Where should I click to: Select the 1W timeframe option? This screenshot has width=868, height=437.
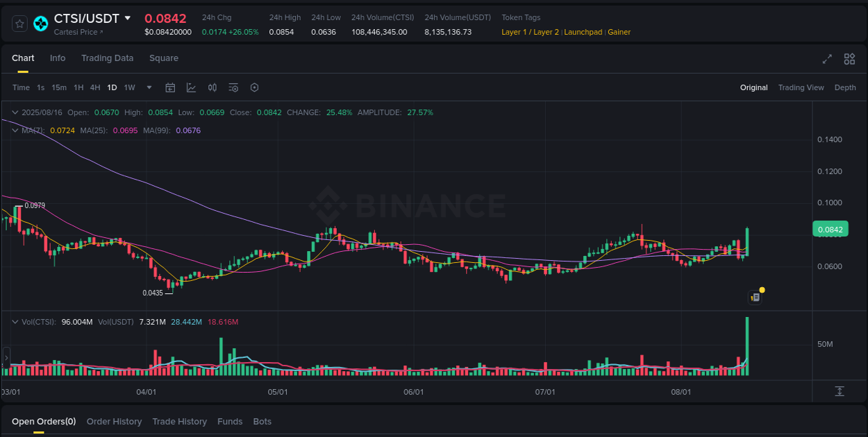pos(129,87)
